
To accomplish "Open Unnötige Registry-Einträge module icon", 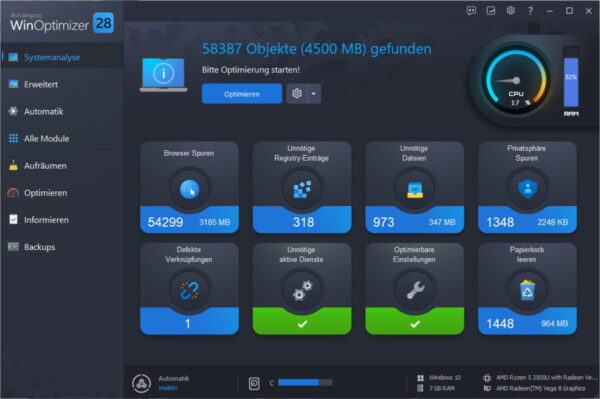I will coord(302,189).
